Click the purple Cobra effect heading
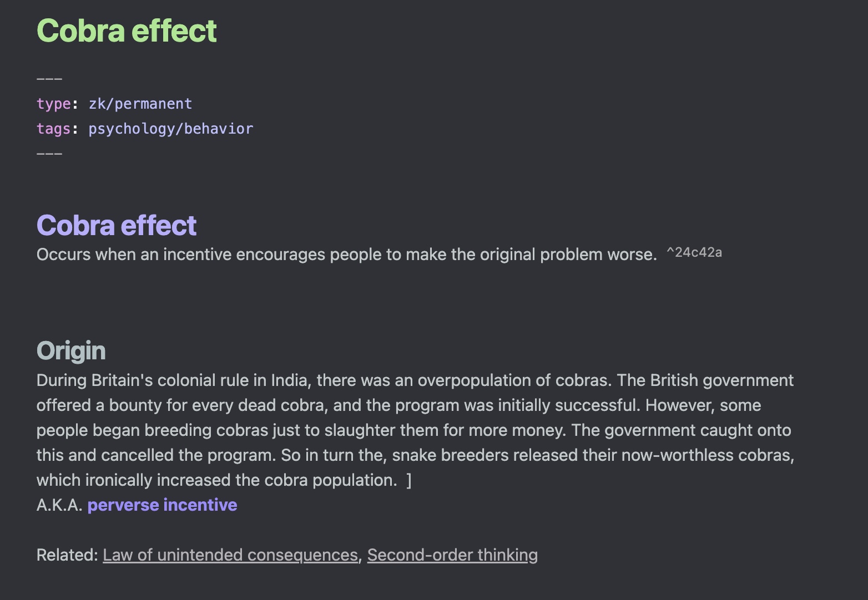The image size is (868, 600). tap(117, 226)
